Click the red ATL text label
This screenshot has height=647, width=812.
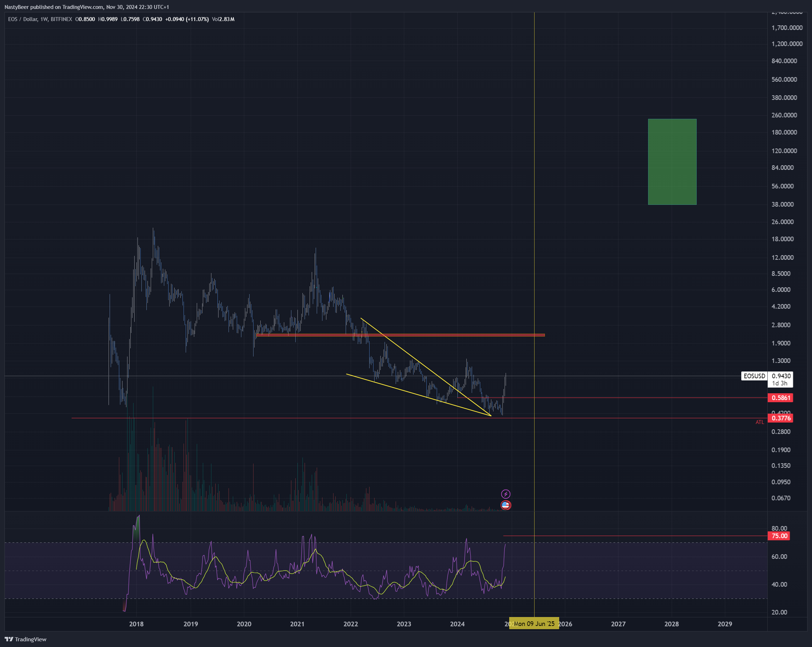[x=760, y=422]
